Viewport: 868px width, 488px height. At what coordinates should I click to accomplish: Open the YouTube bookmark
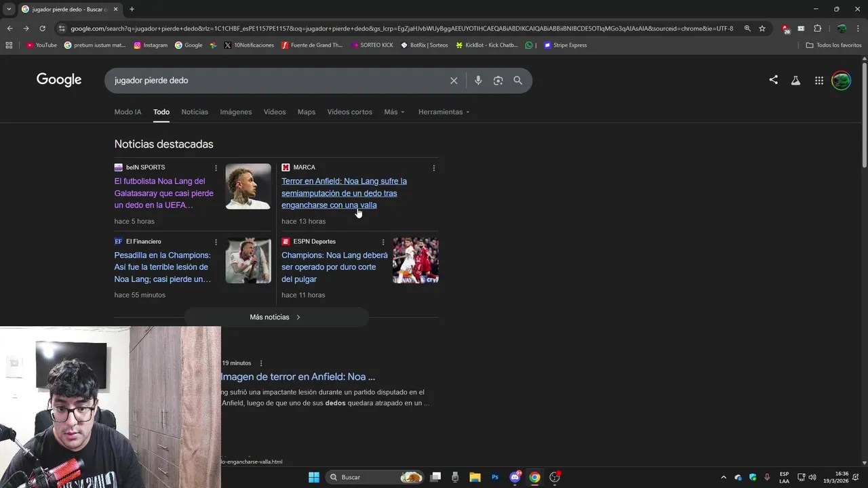click(41, 45)
